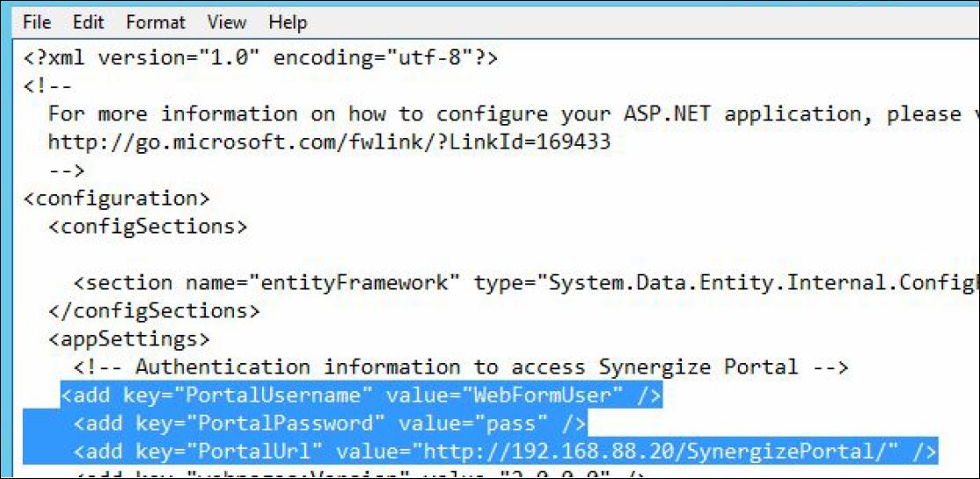
Task: Open the Format menu
Action: pos(156,23)
